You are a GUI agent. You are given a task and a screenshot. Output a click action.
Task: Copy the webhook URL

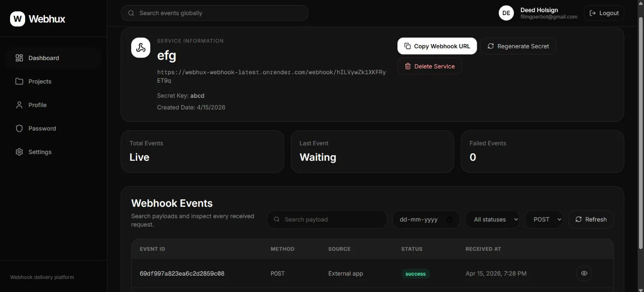pyautogui.click(x=437, y=46)
